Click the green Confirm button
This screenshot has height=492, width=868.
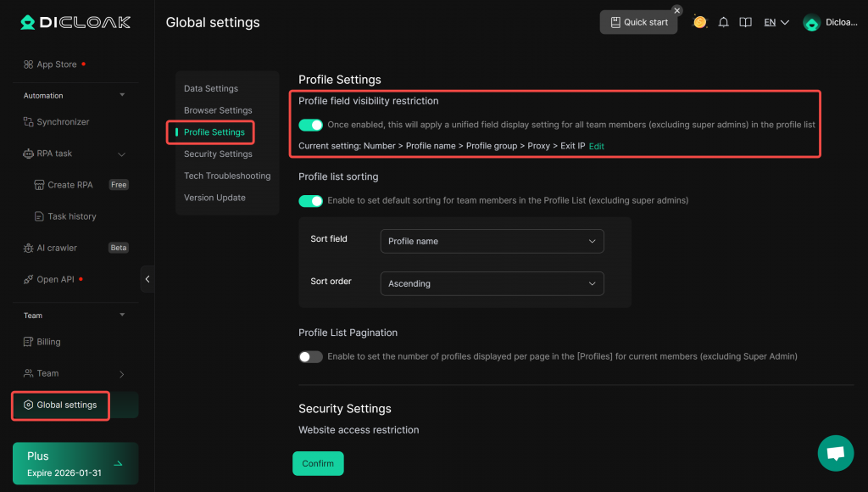(318, 463)
